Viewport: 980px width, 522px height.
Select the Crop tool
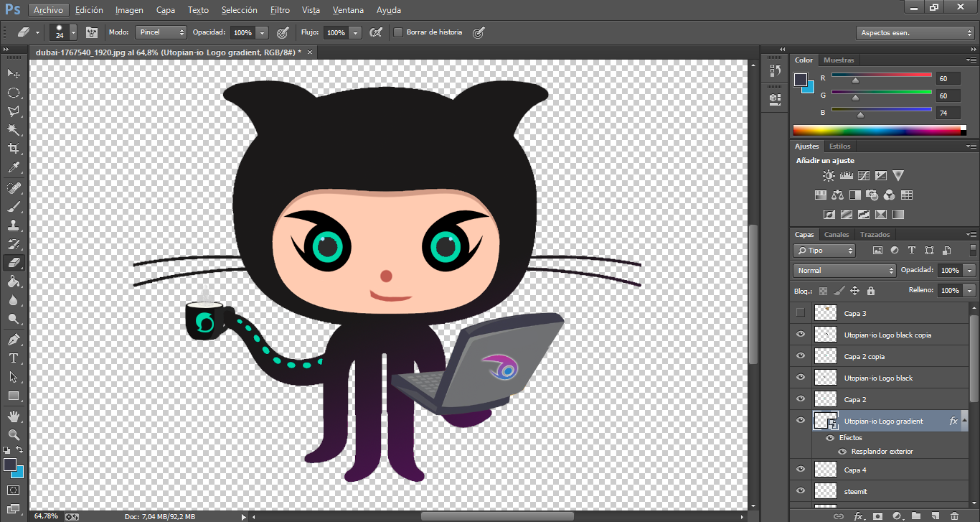(14, 149)
